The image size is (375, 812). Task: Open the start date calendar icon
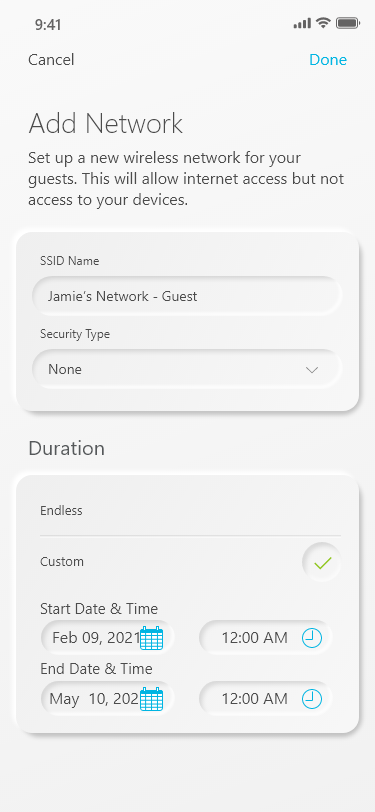point(152,638)
